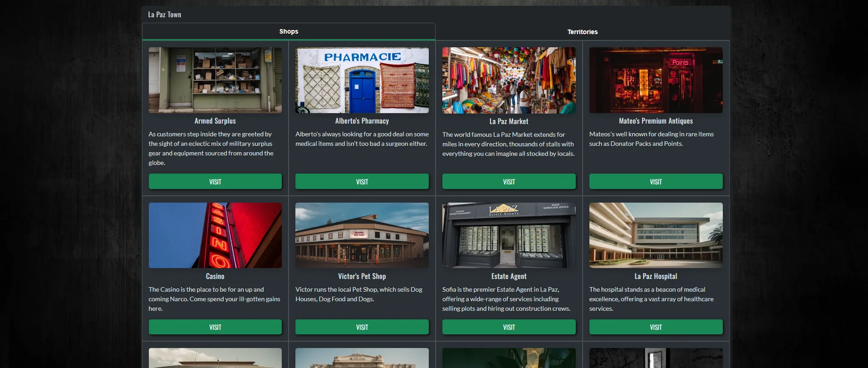868x368 pixels.
Task: Visit Victor's Pet Shop
Action: click(362, 327)
